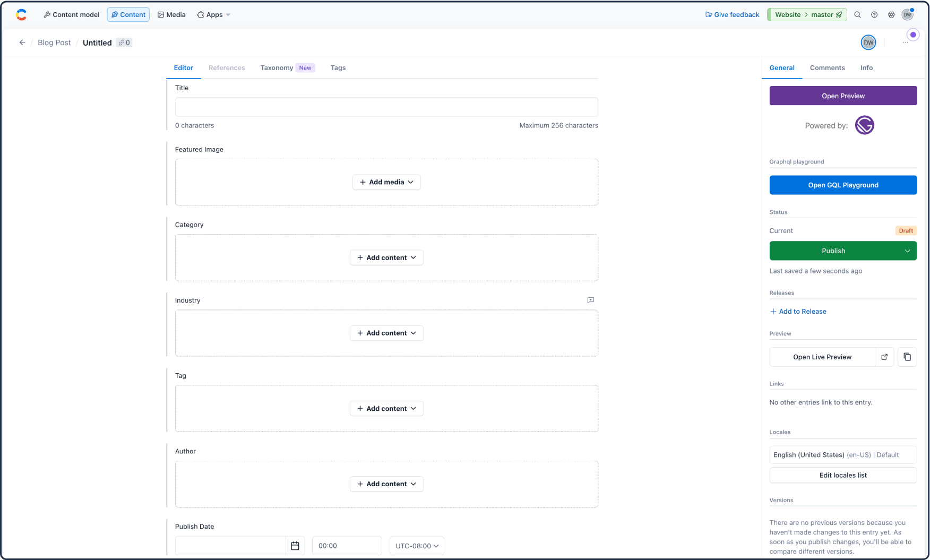930x560 pixels.
Task: Copy the live preview link
Action: pyautogui.click(x=907, y=357)
